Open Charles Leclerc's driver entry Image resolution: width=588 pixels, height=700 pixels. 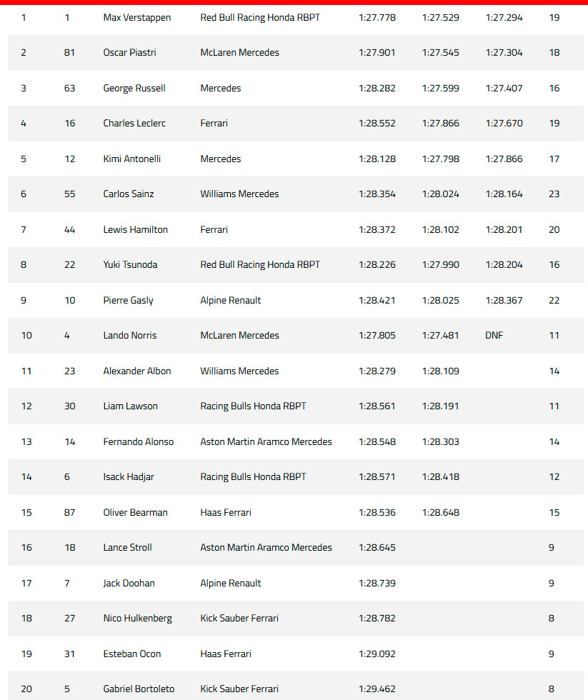coord(134,124)
